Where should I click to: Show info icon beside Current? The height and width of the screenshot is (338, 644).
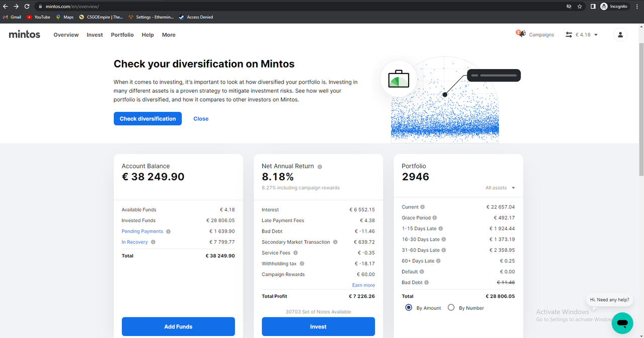pyautogui.click(x=423, y=207)
